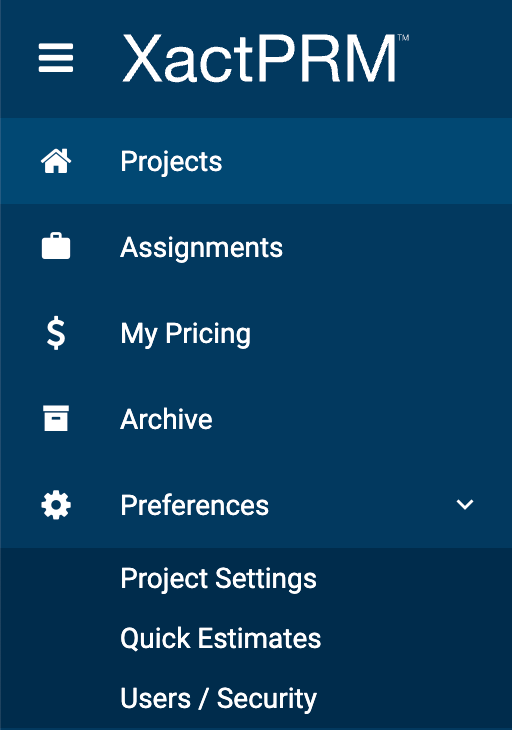Click the dollar sign icon for My Pricing
This screenshot has height=730, width=512.
point(56,333)
